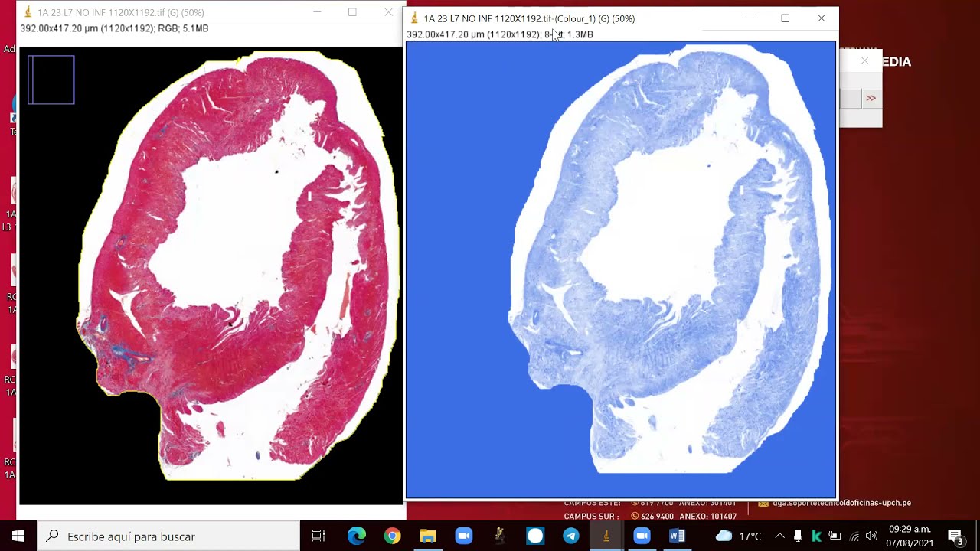Viewport: 980px width, 551px height.
Task: Open File Explorer from the taskbar
Action: click(x=428, y=536)
